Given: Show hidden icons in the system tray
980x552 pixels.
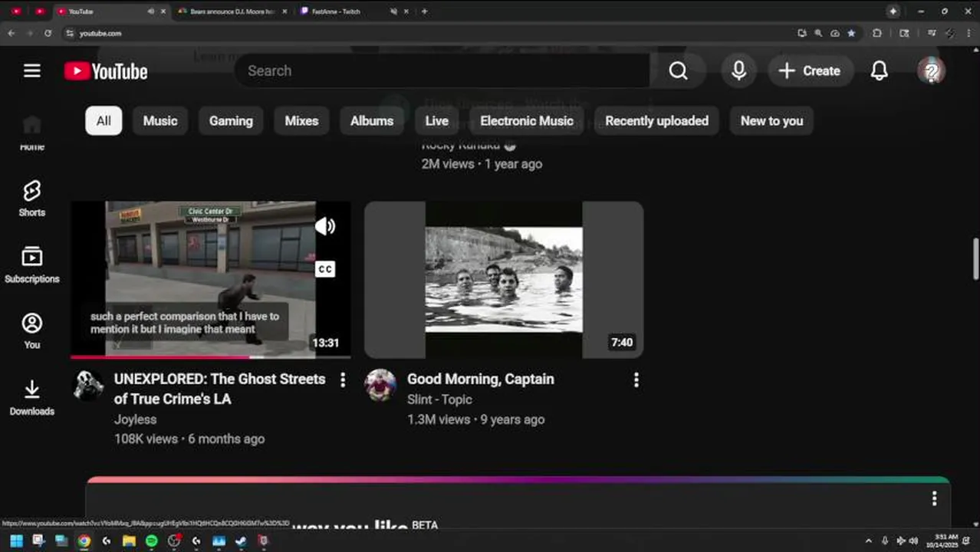Looking at the screenshot, I should coord(868,540).
